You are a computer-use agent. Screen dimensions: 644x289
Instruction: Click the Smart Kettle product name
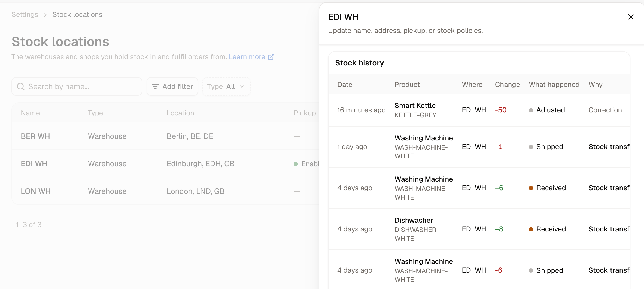click(x=415, y=106)
